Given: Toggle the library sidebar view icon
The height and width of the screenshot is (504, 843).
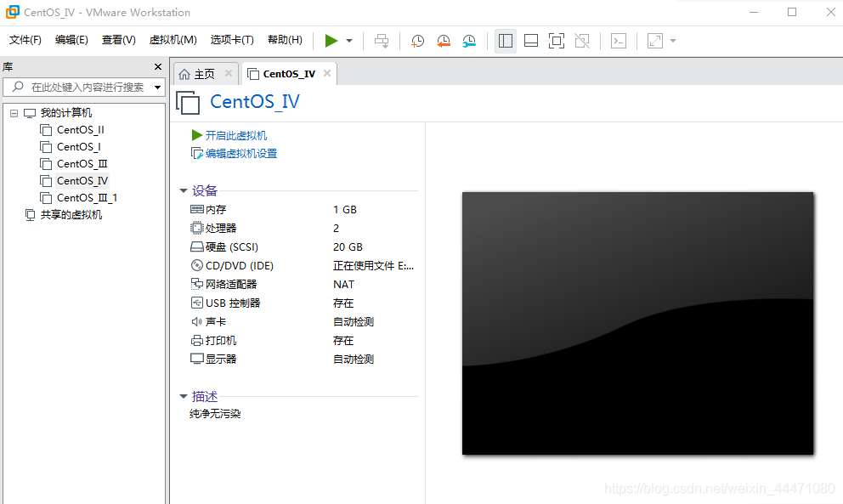Looking at the screenshot, I should [506, 41].
